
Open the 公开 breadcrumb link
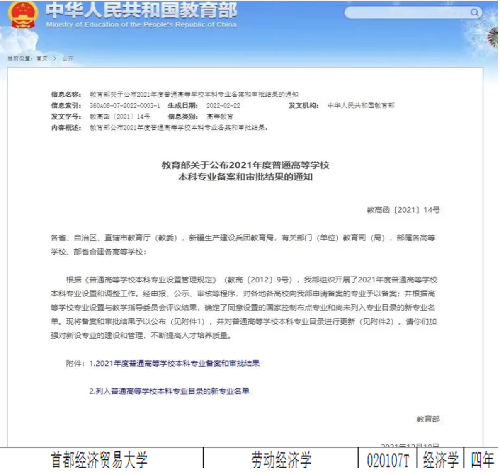(x=68, y=58)
